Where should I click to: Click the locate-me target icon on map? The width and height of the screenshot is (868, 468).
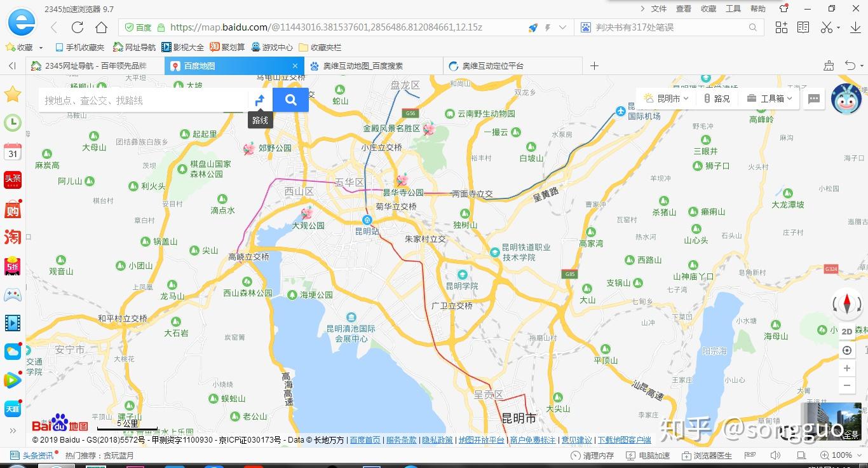pyautogui.click(x=847, y=350)
